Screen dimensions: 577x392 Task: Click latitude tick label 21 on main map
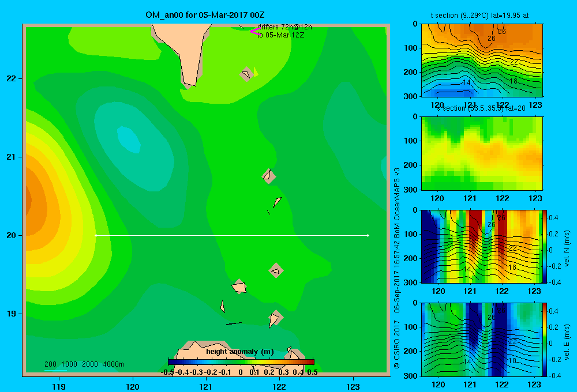pos(12,157)
